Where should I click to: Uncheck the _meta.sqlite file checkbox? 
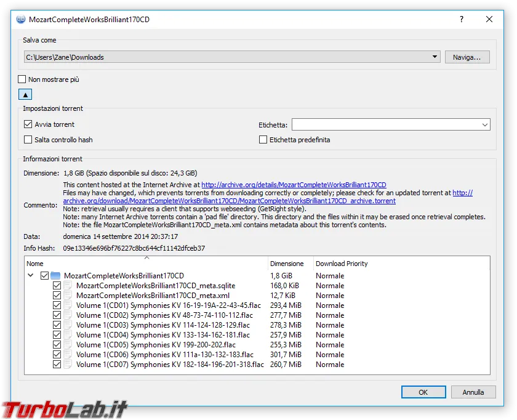57,285
